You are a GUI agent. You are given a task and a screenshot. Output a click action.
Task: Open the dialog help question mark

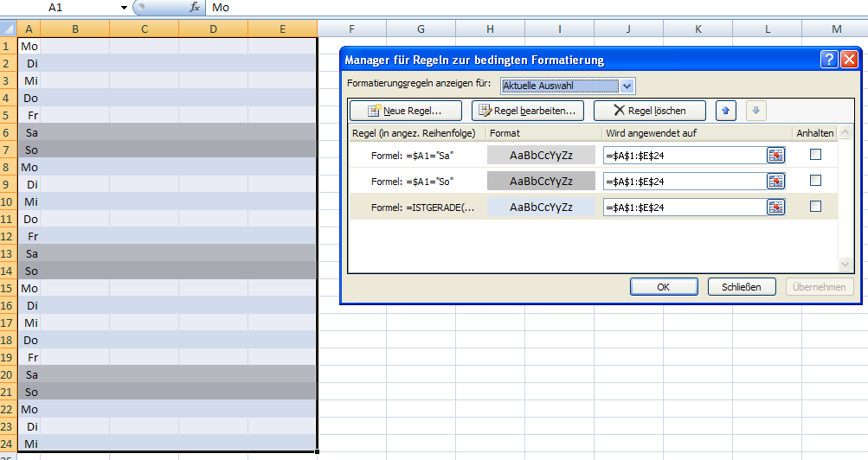(829, 59)
